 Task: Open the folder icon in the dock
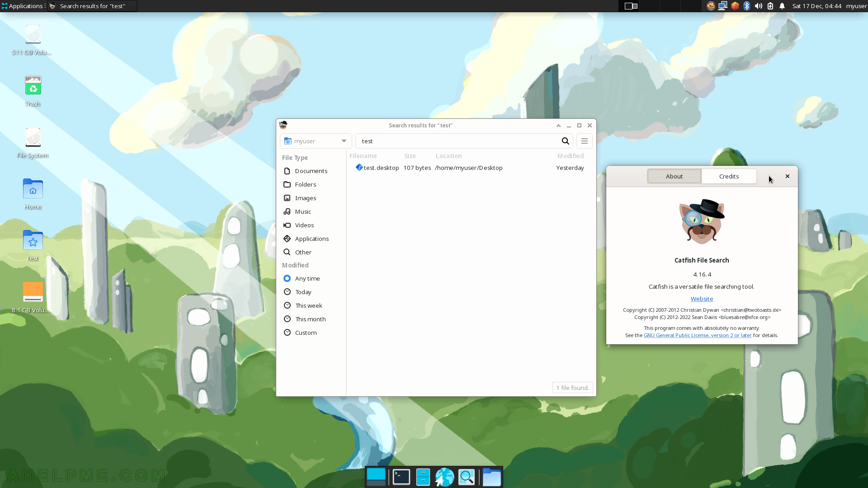tap(491, 477)
